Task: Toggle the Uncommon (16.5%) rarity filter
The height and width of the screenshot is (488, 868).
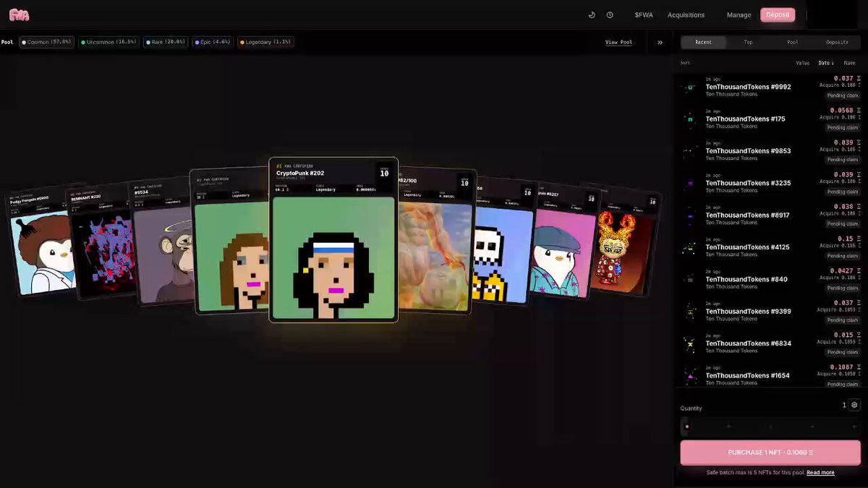Action: [109, 42]
